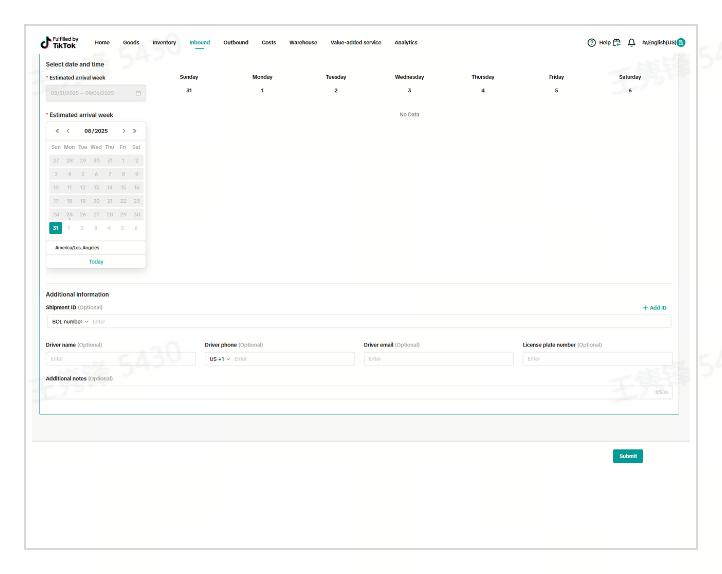Click the No Data text
The width and height of the screenshot is (722, 574).
(x=409, y=114)
